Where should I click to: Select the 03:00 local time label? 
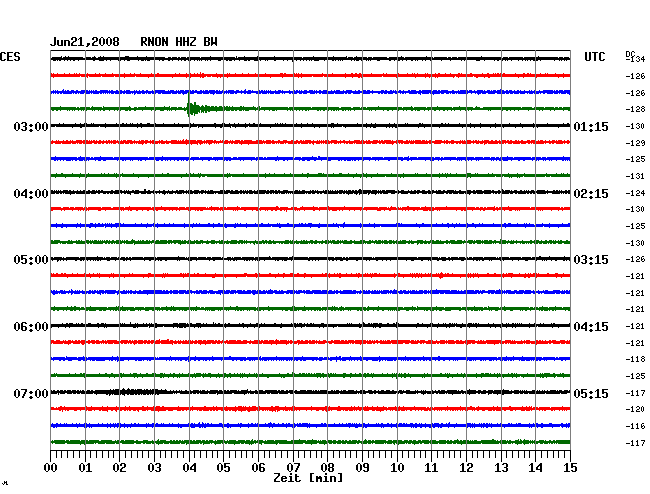click(31, 126)
